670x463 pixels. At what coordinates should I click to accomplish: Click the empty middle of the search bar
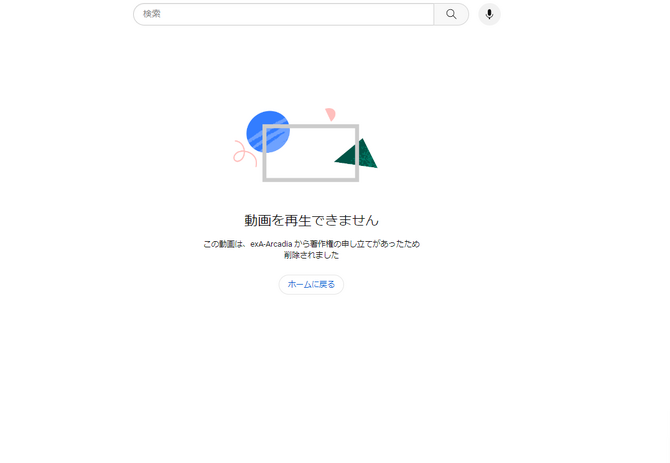pyautogui.click(x=284, y=14)
